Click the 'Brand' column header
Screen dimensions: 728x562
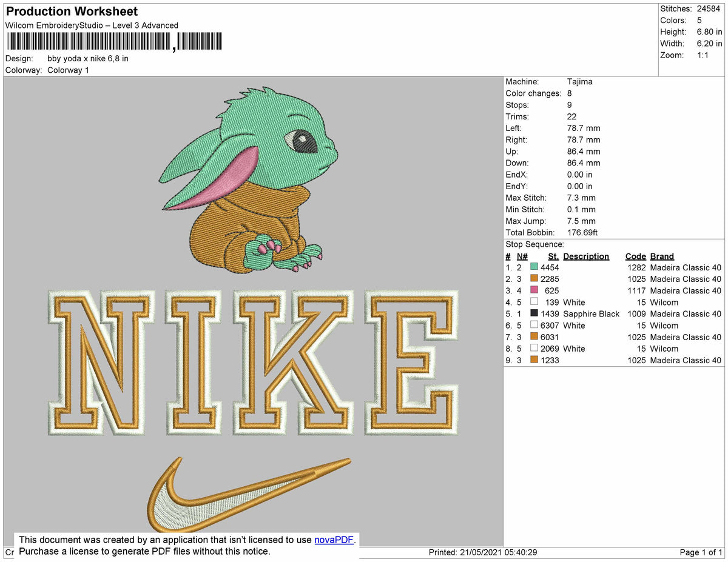(662, 256)
